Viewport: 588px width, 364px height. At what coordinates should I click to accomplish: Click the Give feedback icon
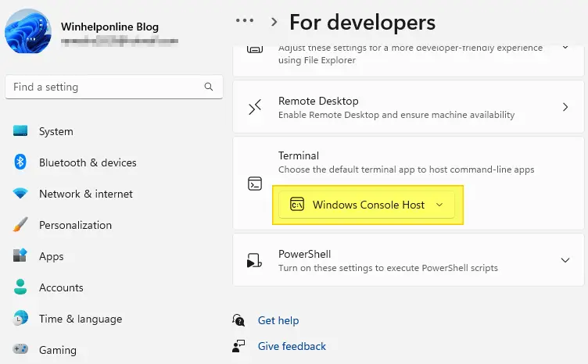click(238, 346)
